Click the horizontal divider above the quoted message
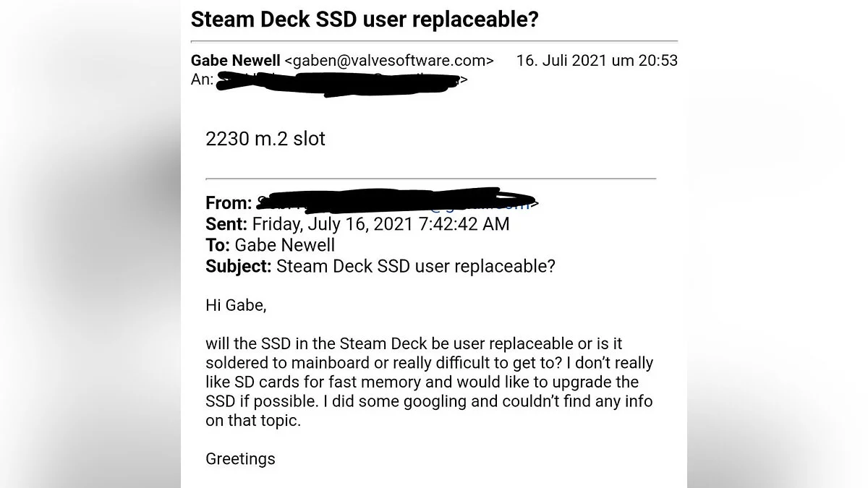 [x=430, y=178]
